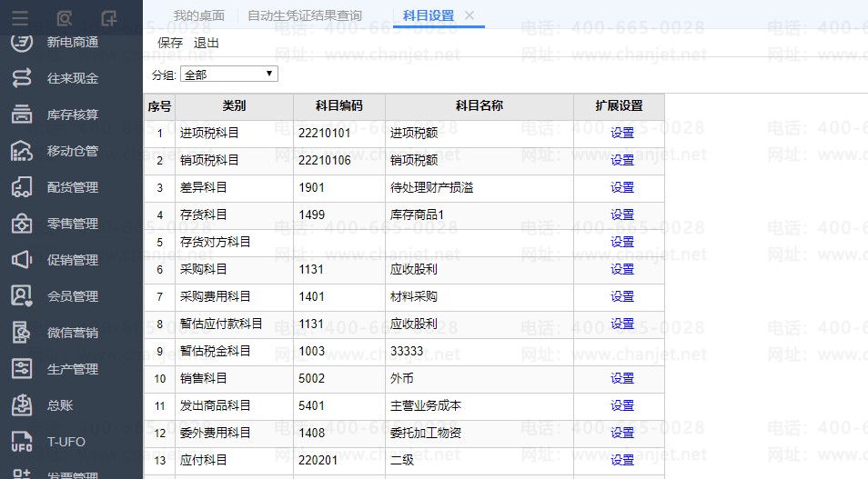868x479 pixels.
Task: Select the 微信营销 sidebar icon
Action: (22, 333)
